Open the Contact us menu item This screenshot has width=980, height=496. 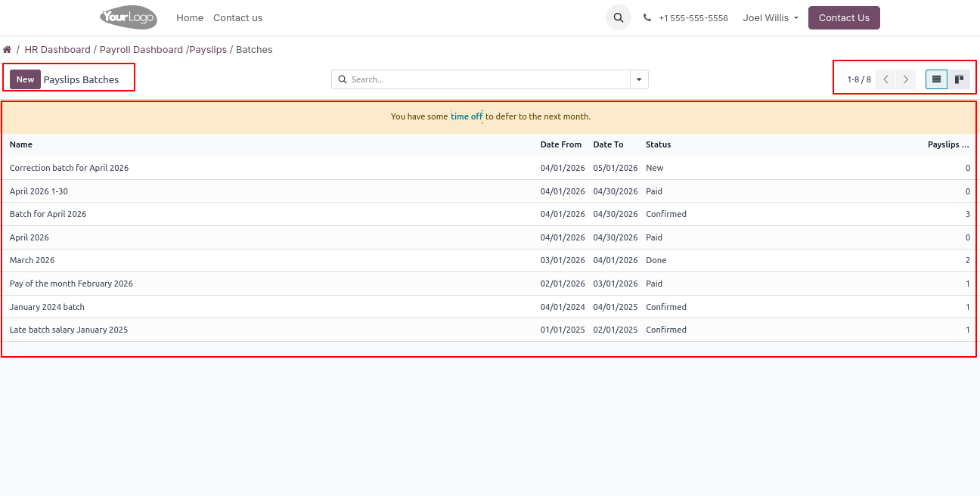pos(237,18)
